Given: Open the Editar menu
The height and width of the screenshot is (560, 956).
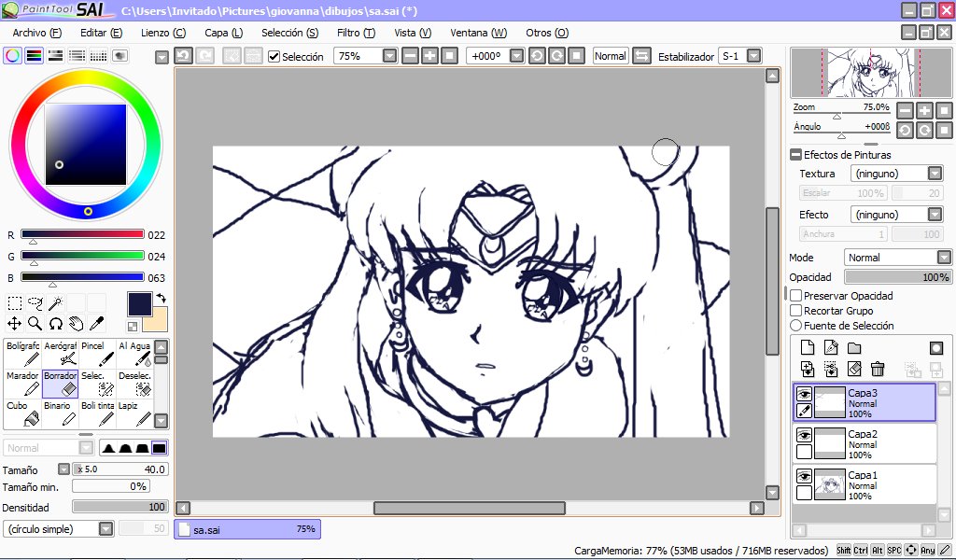Looking at the screenshot, I should (101, 33).
